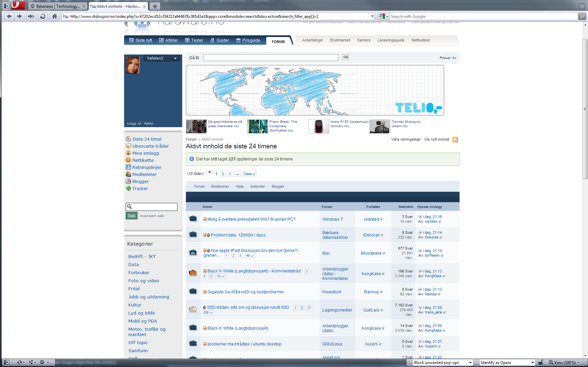Image resolution: width=588 pixels, height=367 pixels.
Task: Click the Search with Google field
Action: 483,16
